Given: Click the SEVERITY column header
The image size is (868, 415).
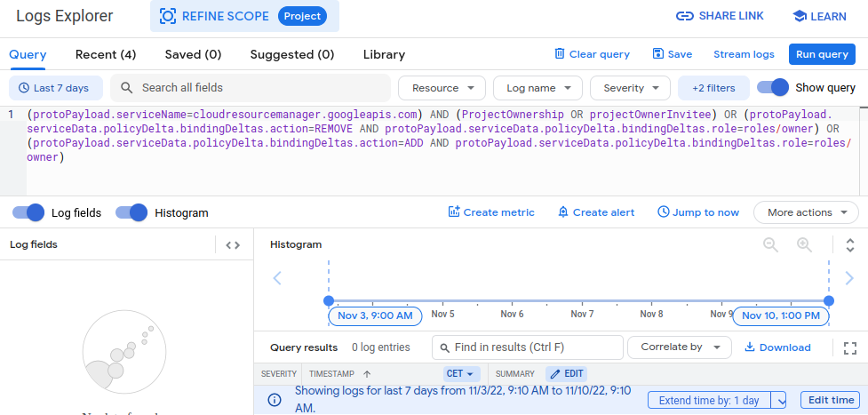Looking at the screenshot, I should pyautogui.click(x=279, y=374).
